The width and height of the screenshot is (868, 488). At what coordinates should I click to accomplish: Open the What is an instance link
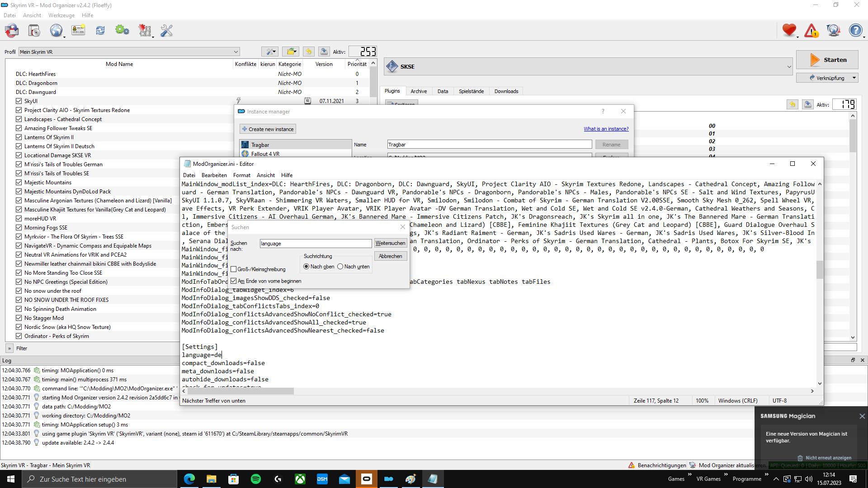coord(606,129)
